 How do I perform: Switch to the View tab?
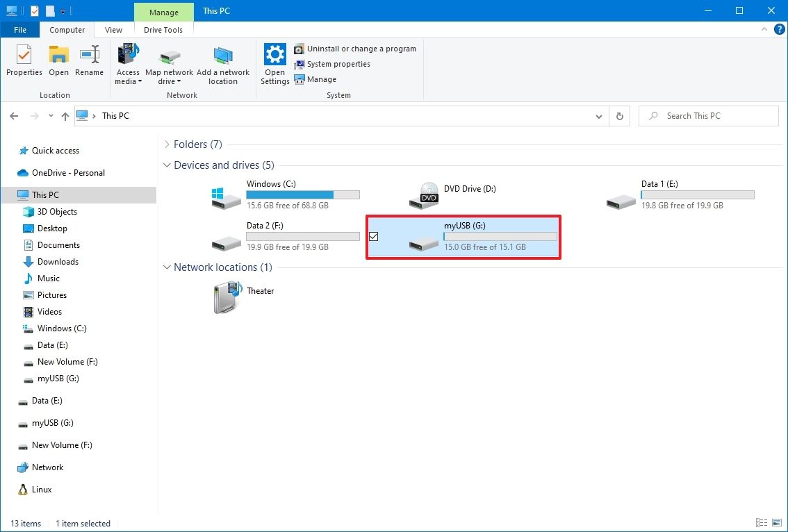113,30
